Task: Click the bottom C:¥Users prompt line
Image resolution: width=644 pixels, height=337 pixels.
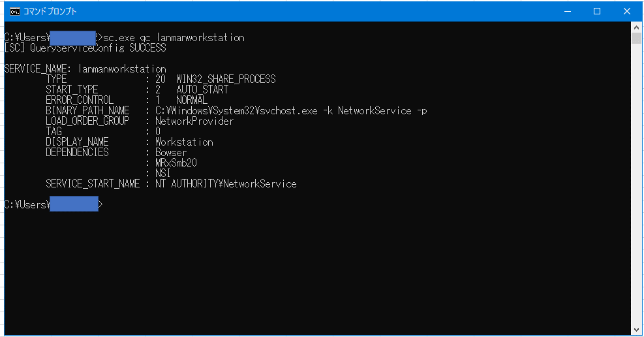Action: click(54, 204)
